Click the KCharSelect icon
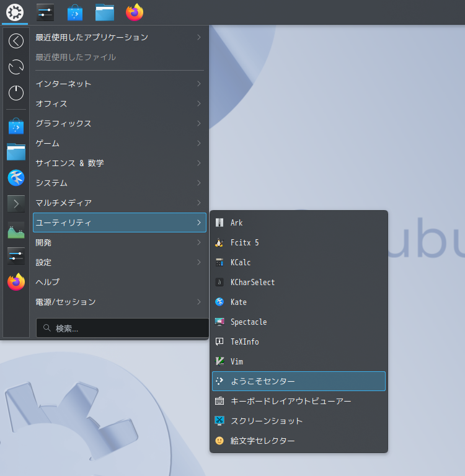 pyautogui.click(x=219, y=283)
